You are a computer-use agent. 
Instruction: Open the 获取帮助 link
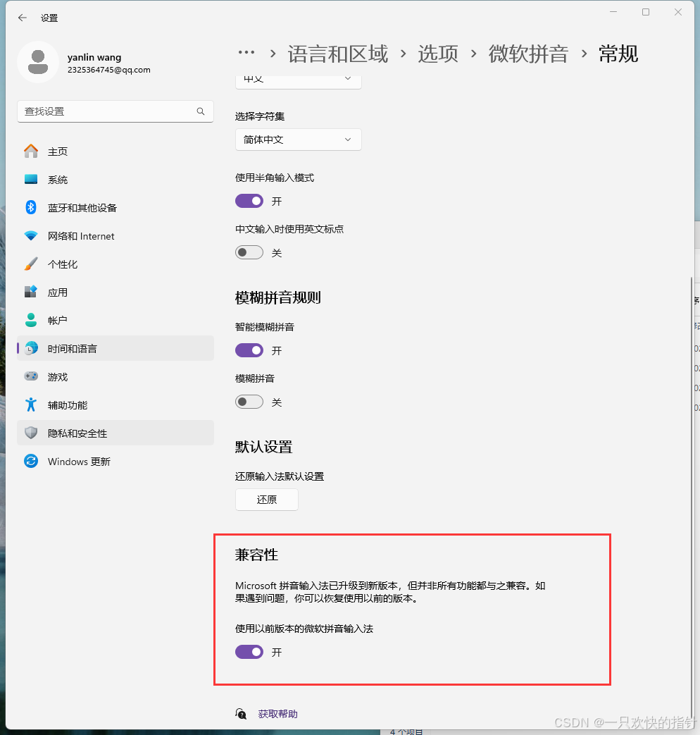point(278,714)
